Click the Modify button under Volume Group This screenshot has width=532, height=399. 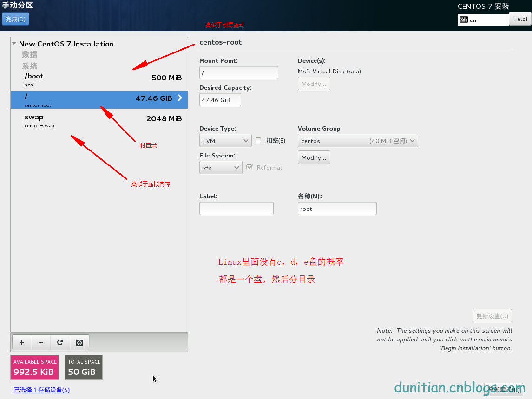(314, 157)
